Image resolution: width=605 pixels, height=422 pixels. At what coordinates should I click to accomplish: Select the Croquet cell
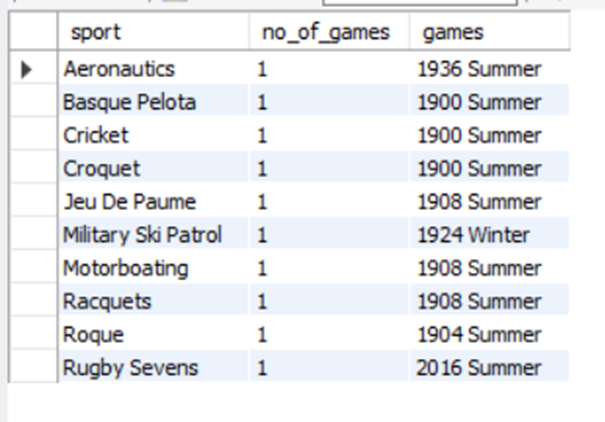pyautogui.click(x=153, y=169)
